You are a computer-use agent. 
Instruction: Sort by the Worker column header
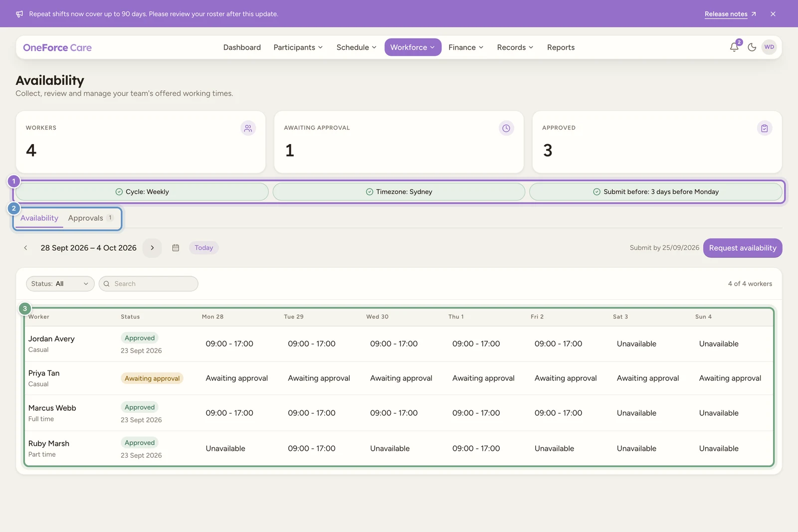tap(39, 317)
